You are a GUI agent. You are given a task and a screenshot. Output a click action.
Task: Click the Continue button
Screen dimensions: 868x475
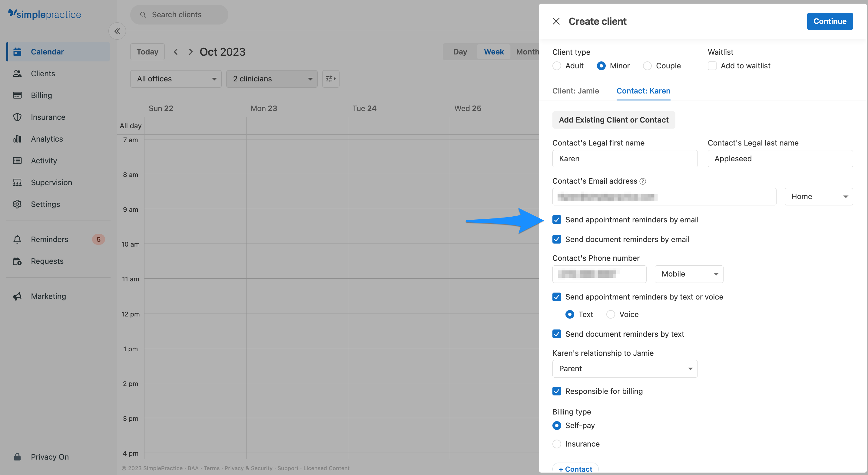click(x=830, y=21)
